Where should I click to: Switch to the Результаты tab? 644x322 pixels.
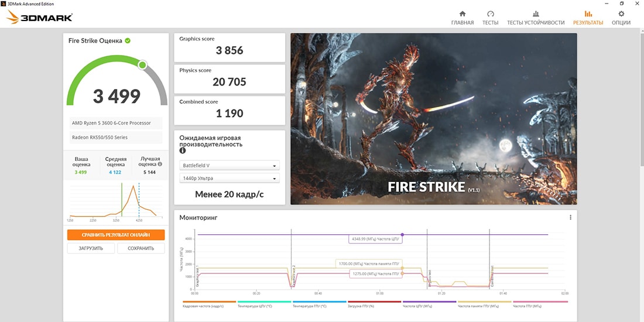point(588,18)
